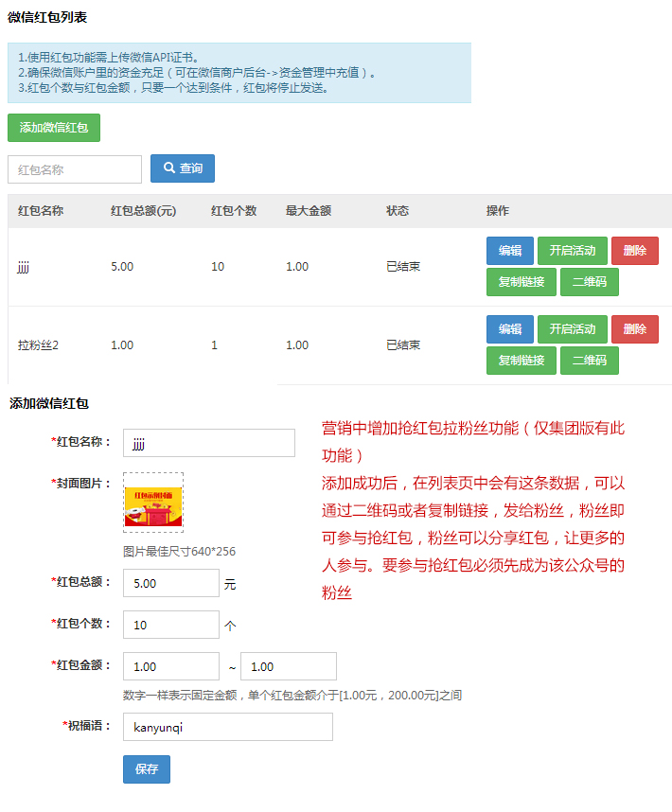Viewport: 672px width, 812px height.
Task: Click the 红包名称 form input containing jjjj
Action: pyautogui.click(x=209, y=443)
